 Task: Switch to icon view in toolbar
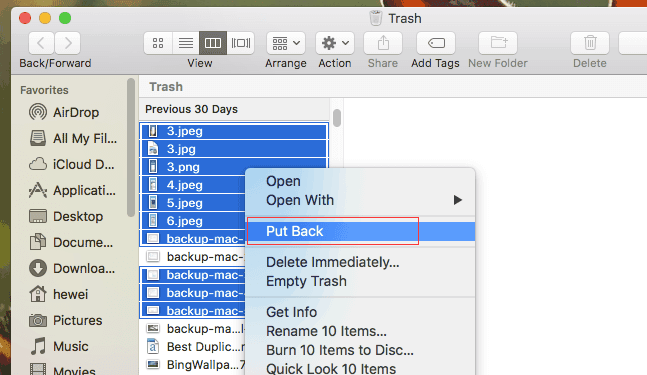click(x=158, y=43)
